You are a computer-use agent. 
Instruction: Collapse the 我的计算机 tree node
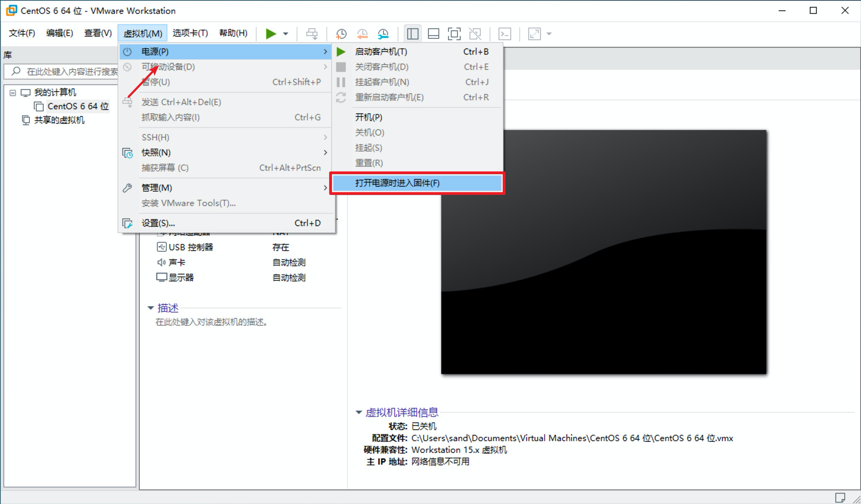13,93
